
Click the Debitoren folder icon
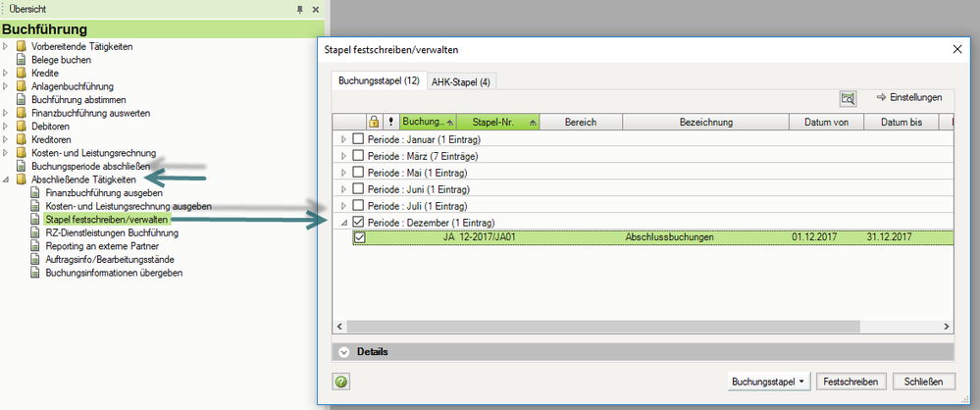[22, 127]
